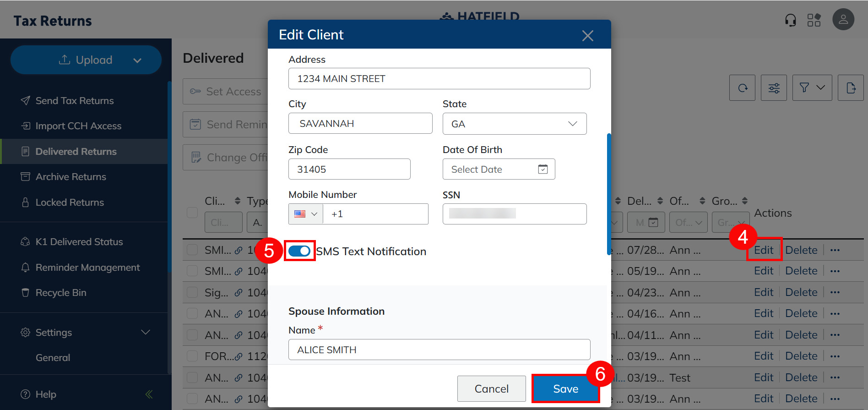
Task: Open the apps grid icon
Action: tap(814, 20)
